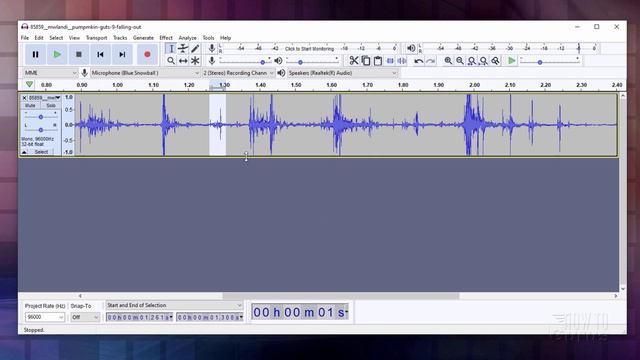The image size is (640, 360).
Task: Start playback with the Play button
Action: coord(57,54)
